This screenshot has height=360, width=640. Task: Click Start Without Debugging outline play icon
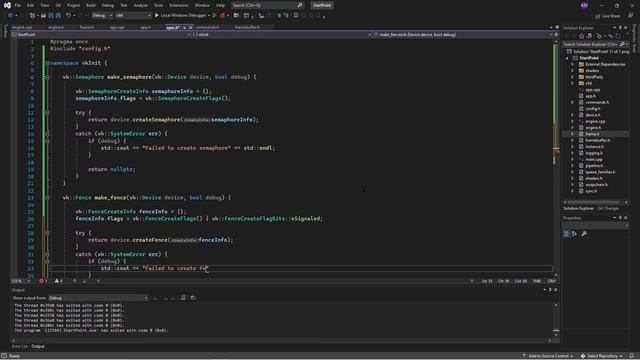(x=214, y=16)
